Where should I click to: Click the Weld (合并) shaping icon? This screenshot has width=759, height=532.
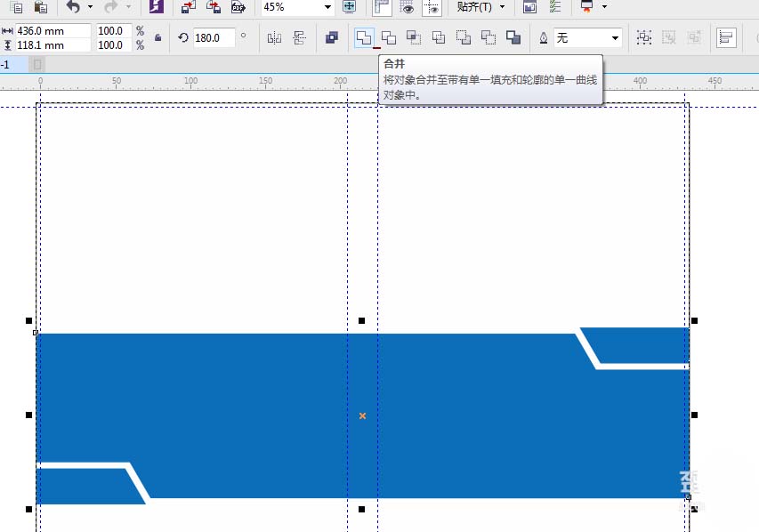(x=364, y=37)
